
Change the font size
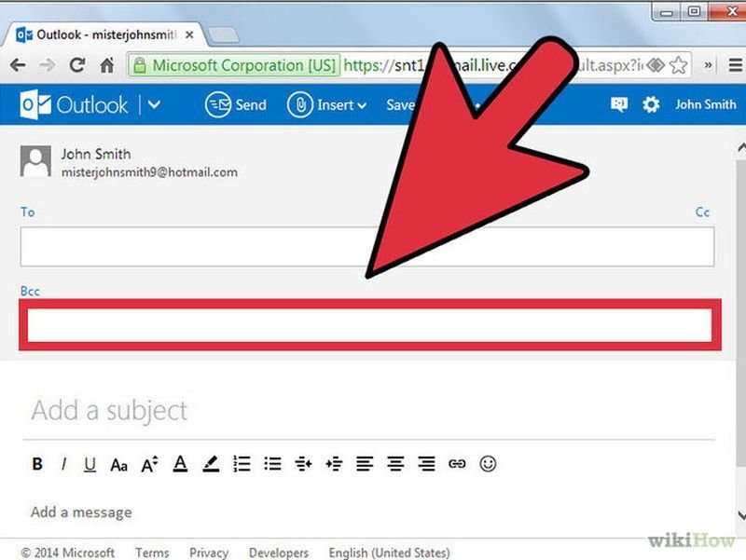click(149, 464)
